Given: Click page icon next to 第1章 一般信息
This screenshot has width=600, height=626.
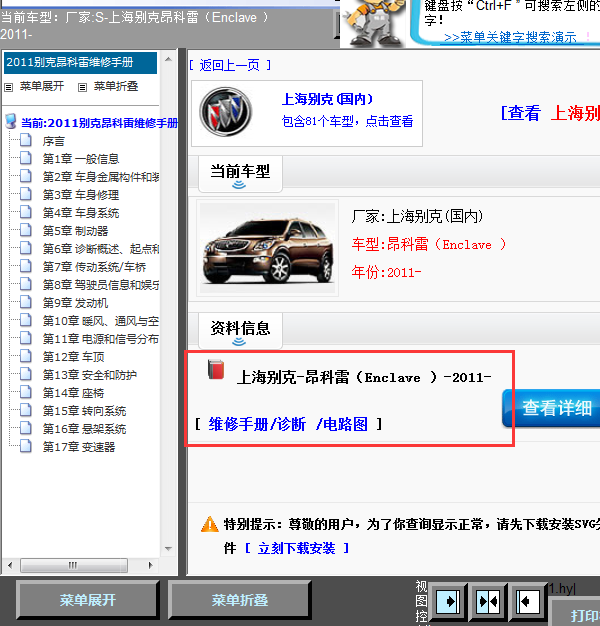Looking at the screenshot, I should [x=26, y=158].
